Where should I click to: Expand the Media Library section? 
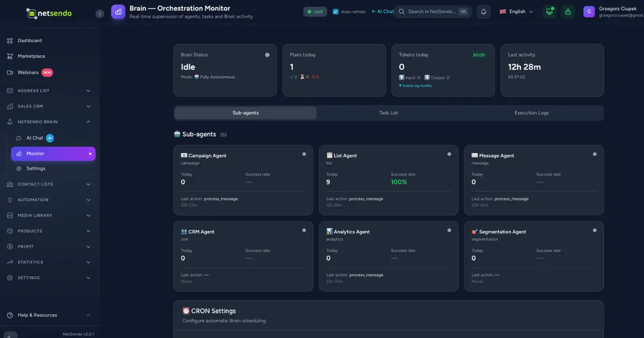[50, 215]
